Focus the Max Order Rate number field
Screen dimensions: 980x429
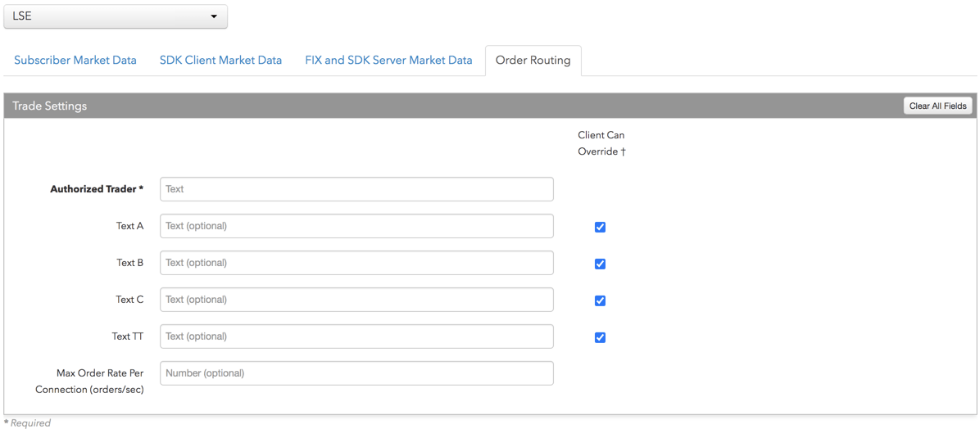pyautogui.click(x=357, y=373)
